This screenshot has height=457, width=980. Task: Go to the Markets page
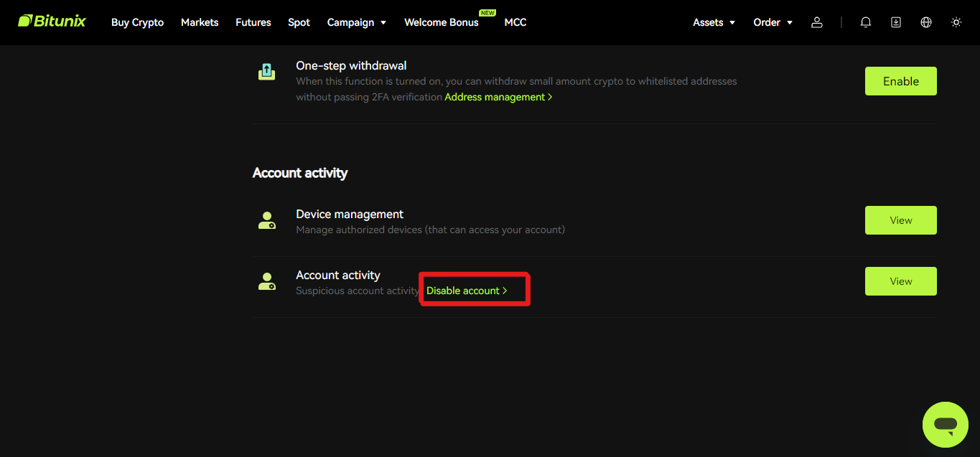[x=200, y=22]
